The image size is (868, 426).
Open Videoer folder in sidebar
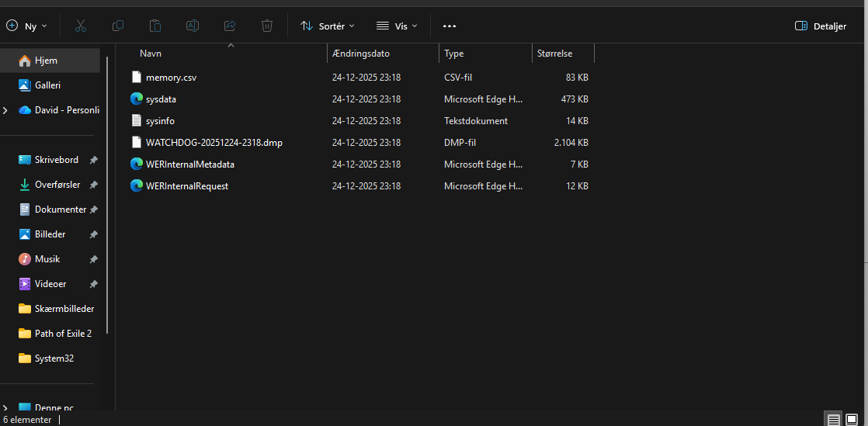pyautogui.click(x=50, y=284)
